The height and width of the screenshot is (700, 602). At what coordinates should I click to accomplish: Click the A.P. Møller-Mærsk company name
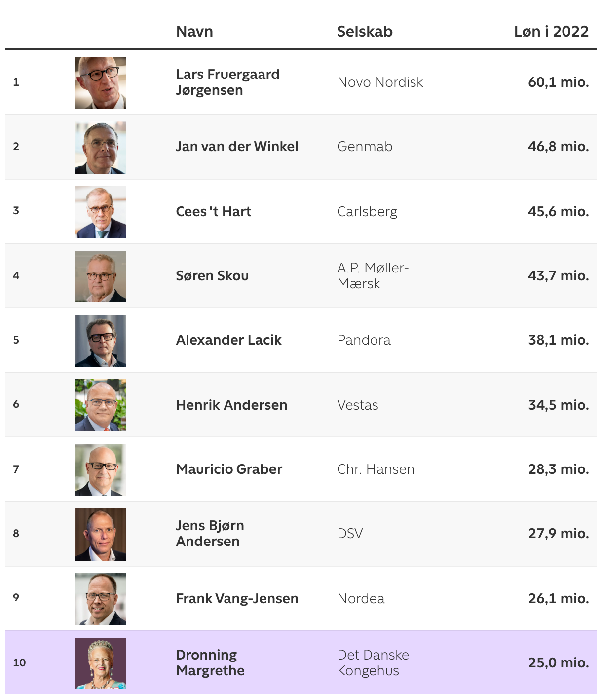(373, 275)
